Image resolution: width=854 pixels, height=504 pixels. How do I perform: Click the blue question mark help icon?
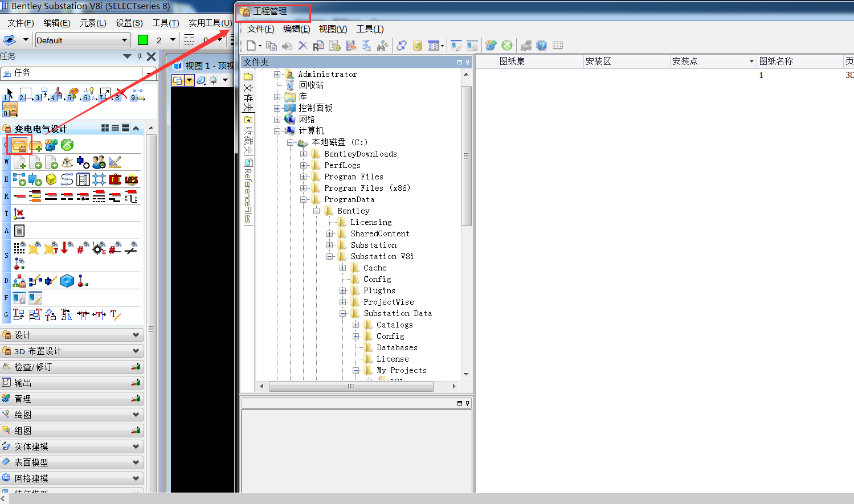542,46
